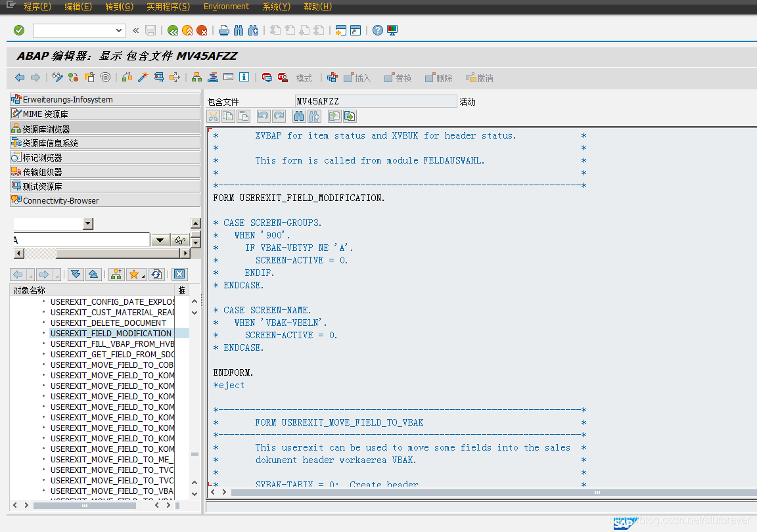Viewport: 757px width, 532px height.
Task: Open the 编辑(E) menu
Action: click(78, 7)
